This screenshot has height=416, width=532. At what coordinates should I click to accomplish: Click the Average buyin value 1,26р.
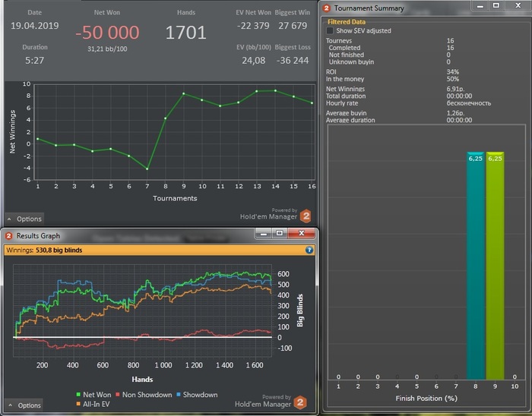point(455,113)
